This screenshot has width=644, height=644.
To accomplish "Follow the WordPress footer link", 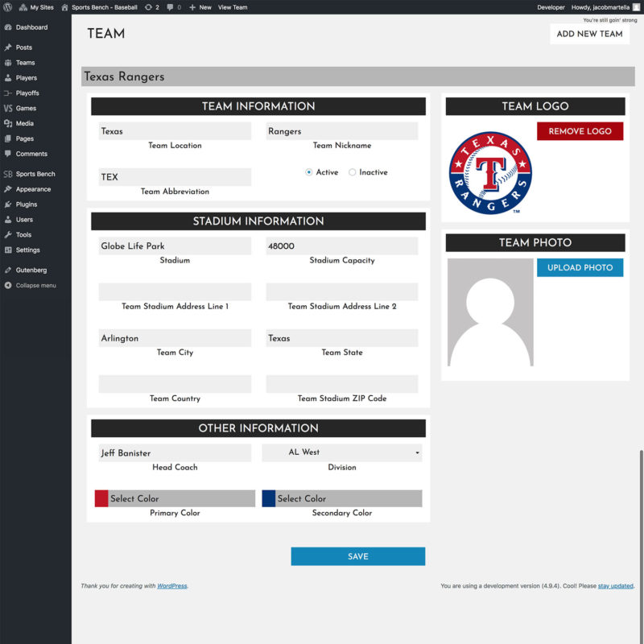I will point(172,586).
